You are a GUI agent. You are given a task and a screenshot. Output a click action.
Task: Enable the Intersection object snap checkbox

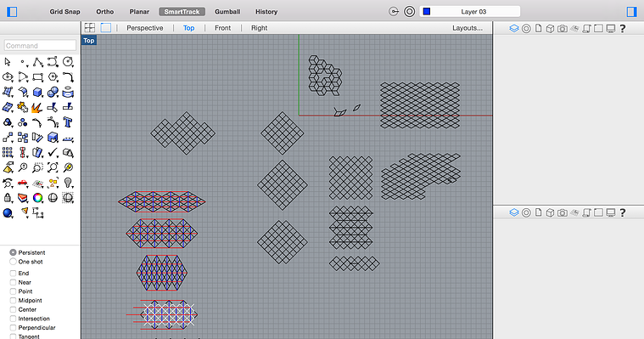click(x=13, y=319)
